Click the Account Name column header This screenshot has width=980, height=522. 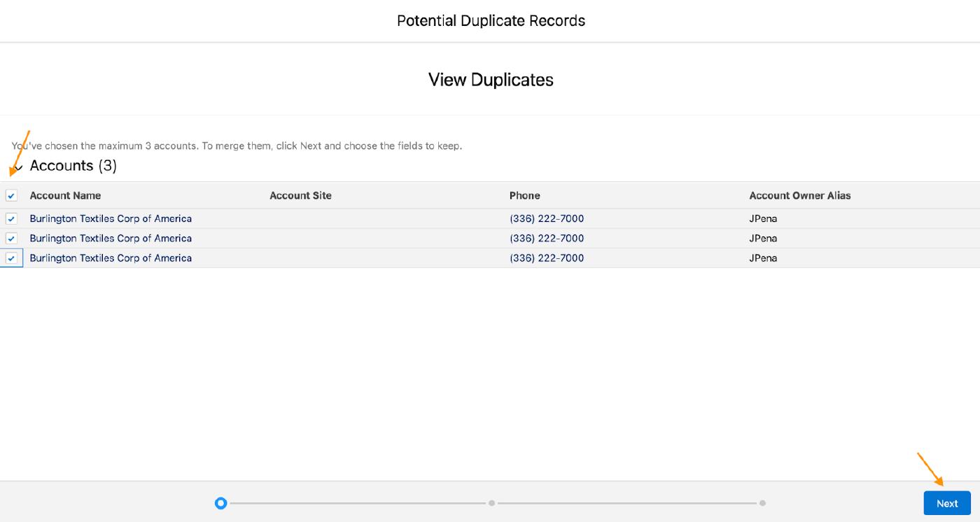(65, 196)
